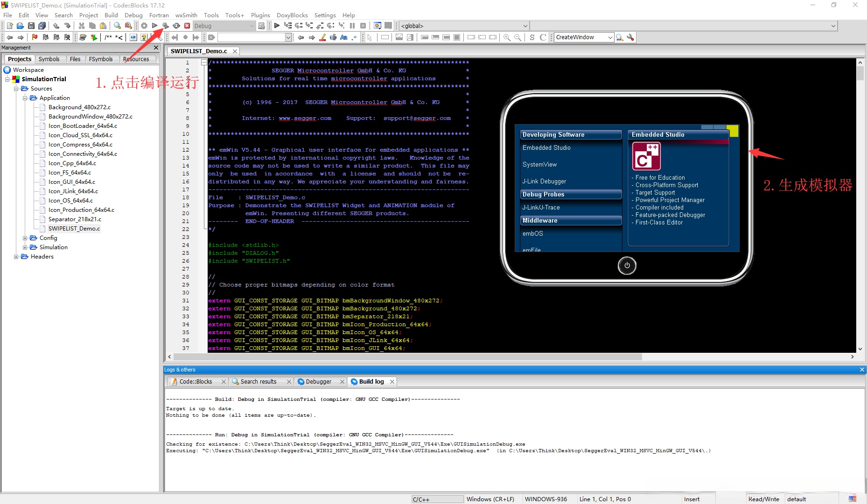The image size is (867, 504).
Task: Click the Build and run toolbar icon
Action: 165,26
